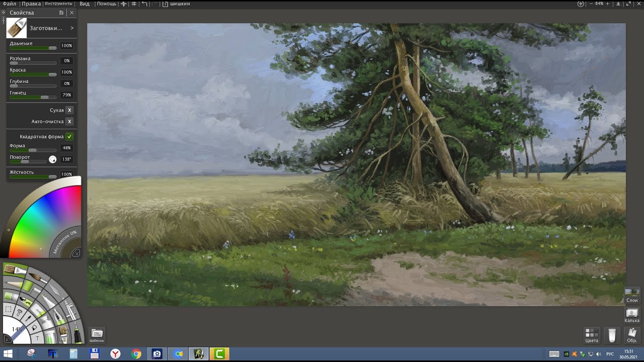
Task: Select the Pencil tool
Action: (13, 284)
